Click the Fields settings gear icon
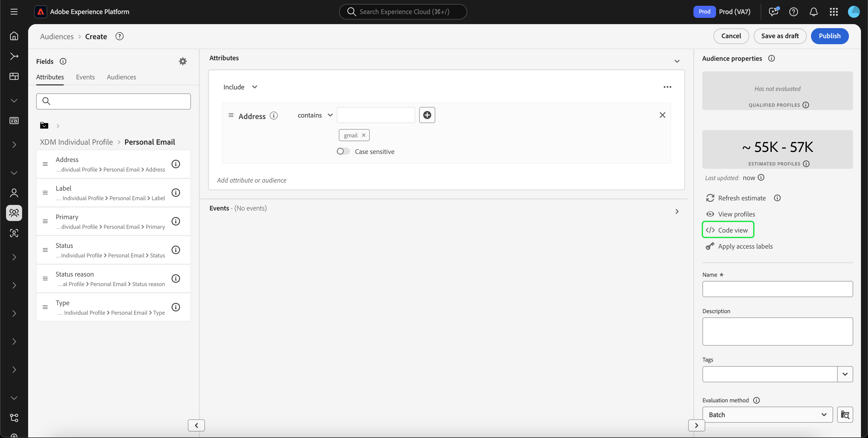The image size is (868, 438). pos(183,61)
